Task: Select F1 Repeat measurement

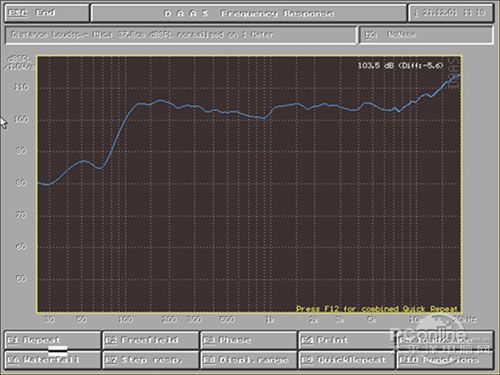Action: point(52,340)
